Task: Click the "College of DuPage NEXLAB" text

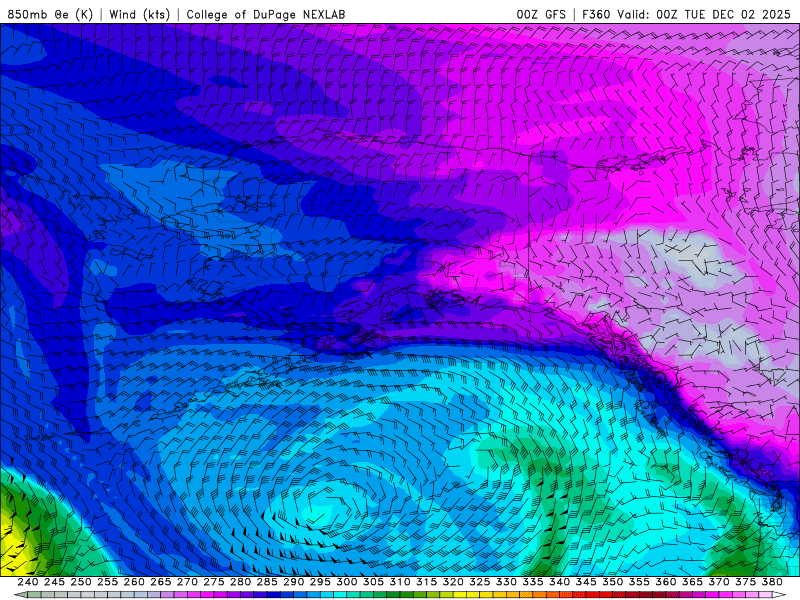Action: (266, 14)
